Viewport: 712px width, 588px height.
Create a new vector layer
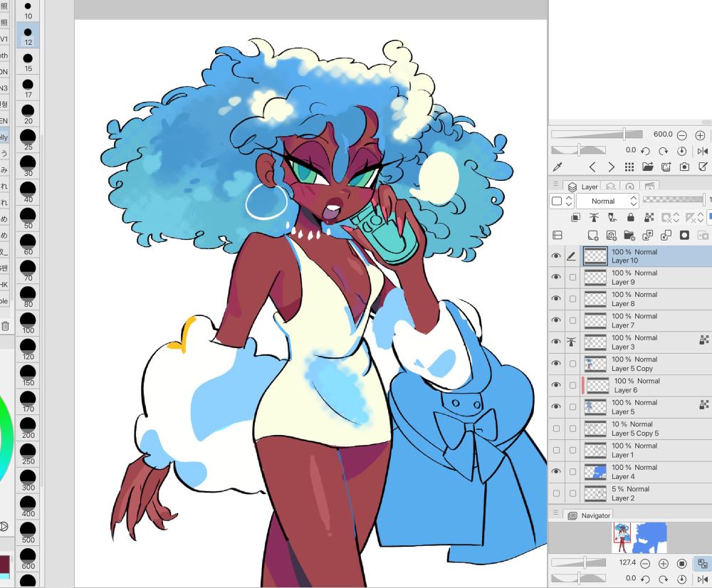[611, 235]
